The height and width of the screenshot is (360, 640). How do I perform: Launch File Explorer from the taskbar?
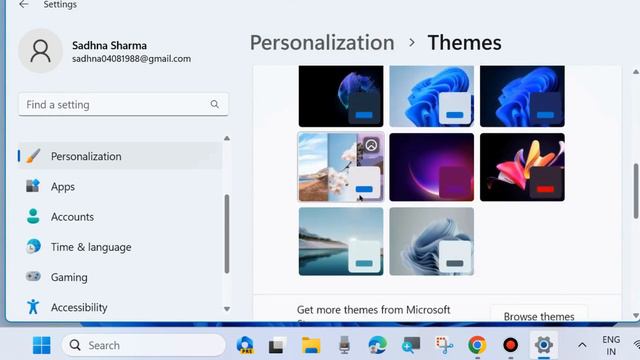pyautogui.click(x=311, y=345)
